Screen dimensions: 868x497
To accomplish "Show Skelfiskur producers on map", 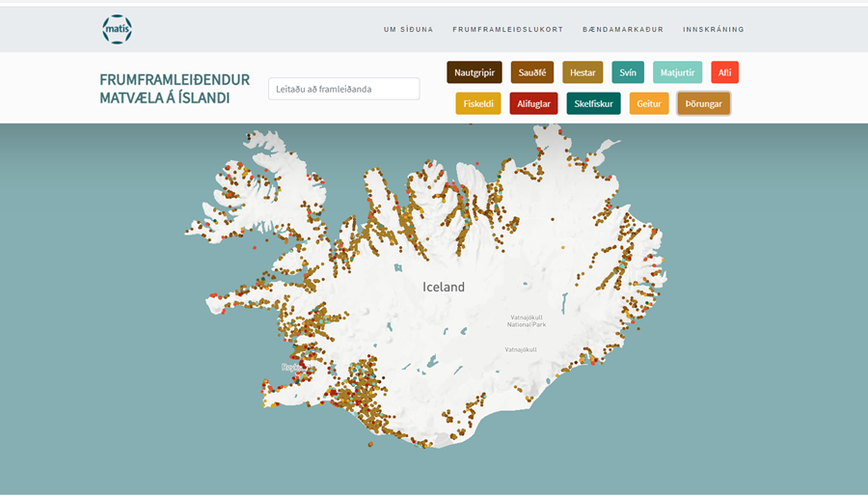I will (x=593, y=103).
